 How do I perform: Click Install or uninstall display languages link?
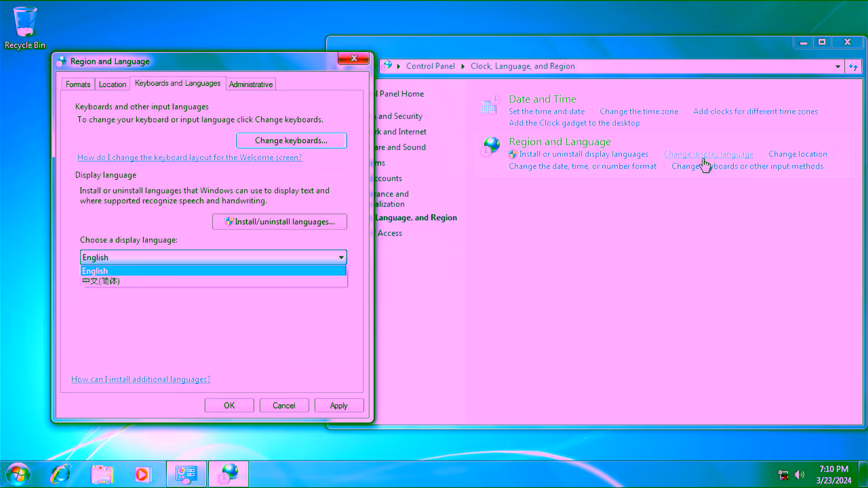pos(584,155)
